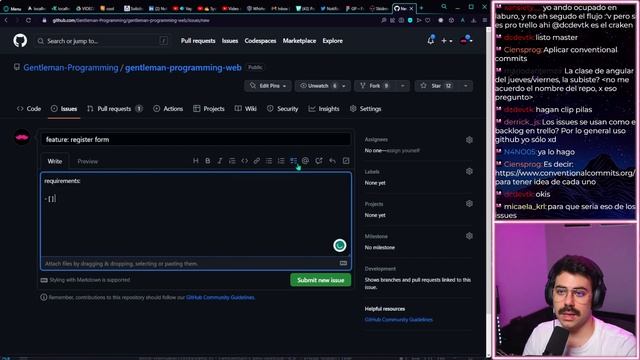Insert code formatting

click(244, 161)
